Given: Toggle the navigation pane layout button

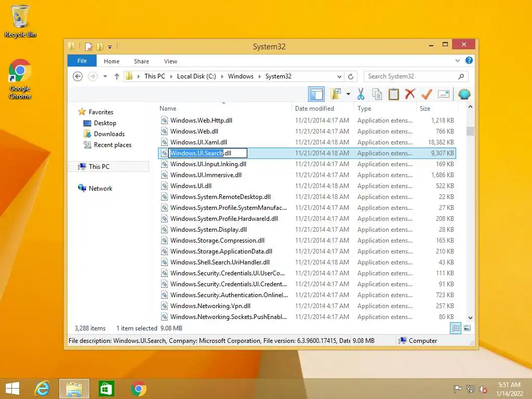Looking at the screenshot, I should [x=316, y=95].
